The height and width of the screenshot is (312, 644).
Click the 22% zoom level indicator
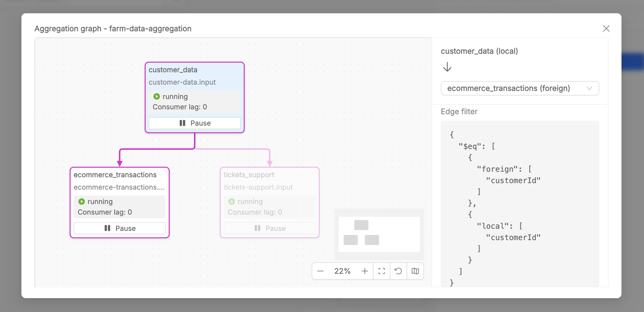pyautogui.click(x=342, y=271)
